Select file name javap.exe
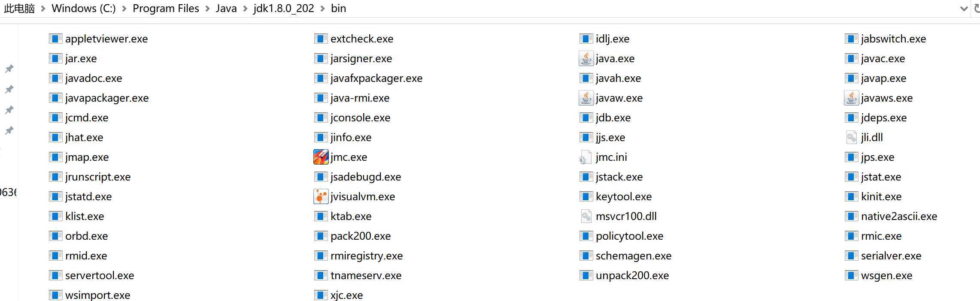The width and height of the screenshot is (980, 301). (x=883, y=78)
